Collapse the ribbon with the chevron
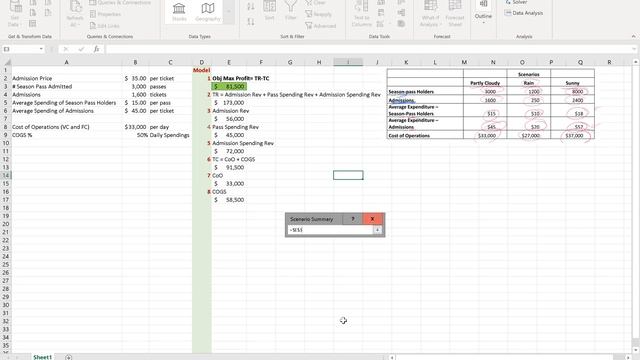This screenshot has width=640, height=360. tap(633, 36)
